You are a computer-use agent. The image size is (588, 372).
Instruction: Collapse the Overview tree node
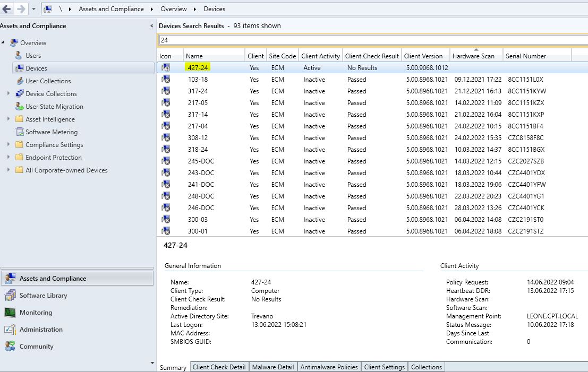pyautogui.click(x=3, y=42)
